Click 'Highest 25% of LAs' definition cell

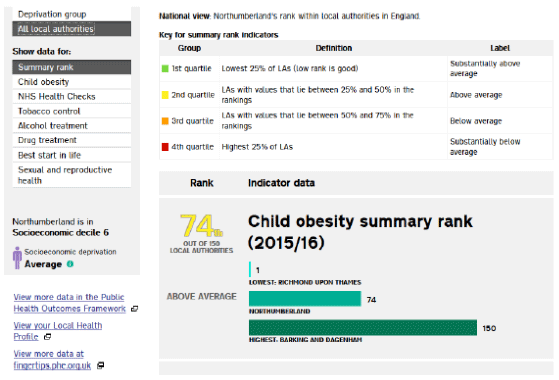[x=333, y=147]
